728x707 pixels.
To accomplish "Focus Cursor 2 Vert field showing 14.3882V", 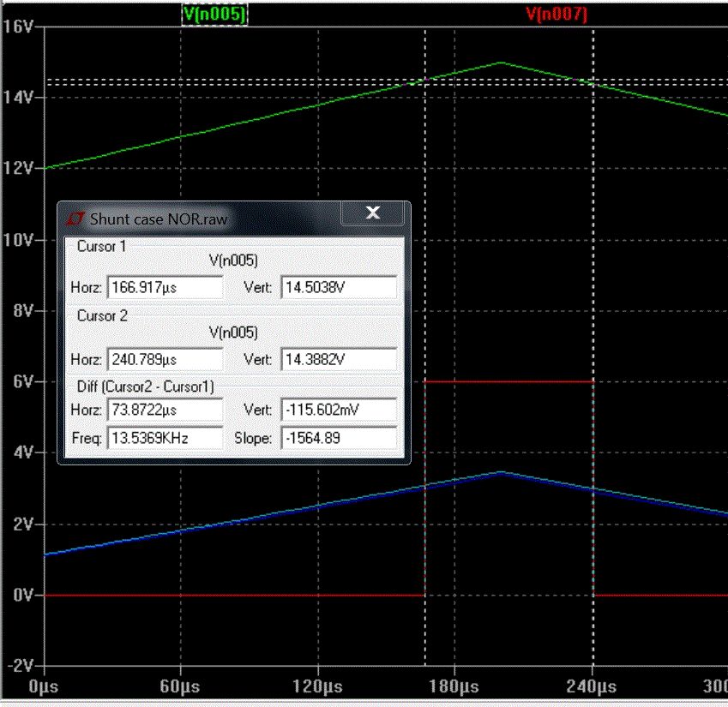I will 339,359.
